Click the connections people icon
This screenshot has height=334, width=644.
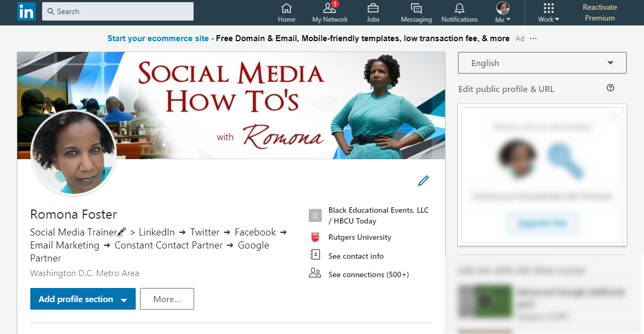pos(315,273)
